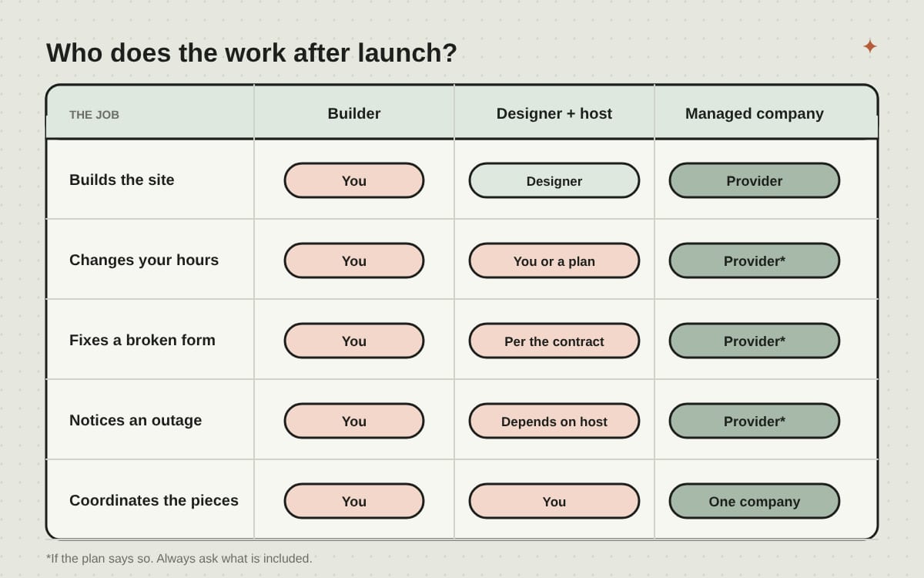
Task: Click the 'One company' pill
Action: coord(755,501)
